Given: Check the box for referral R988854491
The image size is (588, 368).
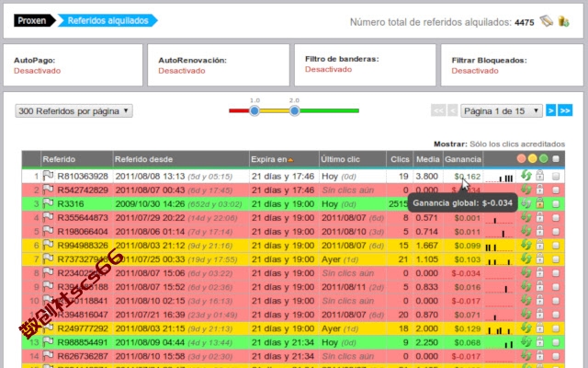Looking at the screenshot, I should (x=556, y=342).
